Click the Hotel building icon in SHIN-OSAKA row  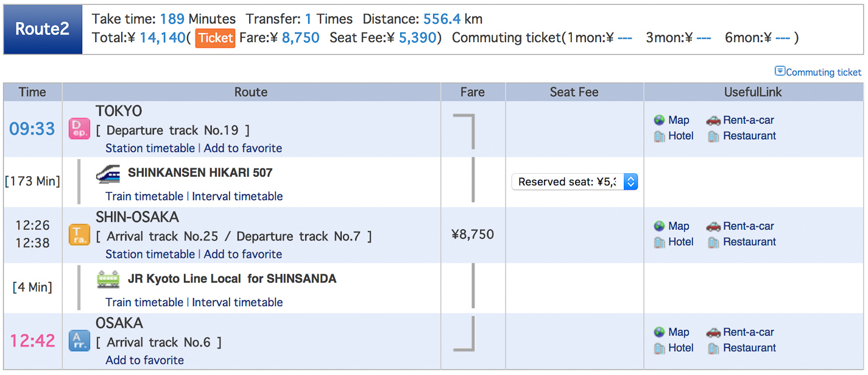click(x=659, y=242)
